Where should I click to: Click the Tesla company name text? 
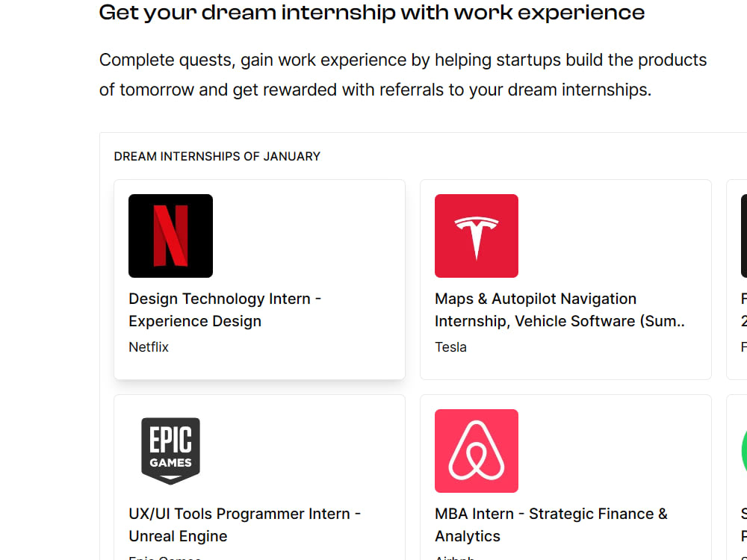pos(450,346)
